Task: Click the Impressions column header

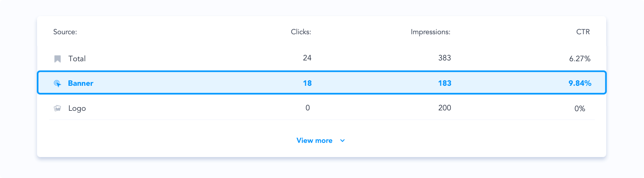Action: (x=430, y=32)
